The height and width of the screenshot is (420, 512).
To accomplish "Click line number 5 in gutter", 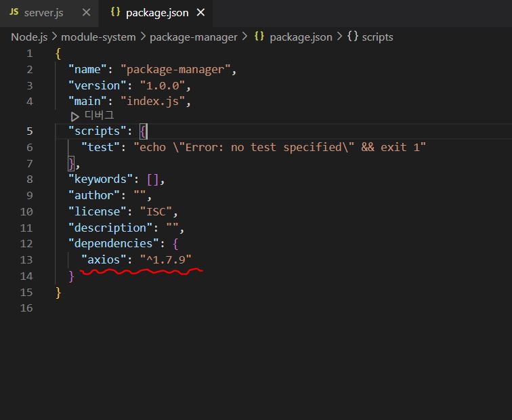I will coord(29,131).
